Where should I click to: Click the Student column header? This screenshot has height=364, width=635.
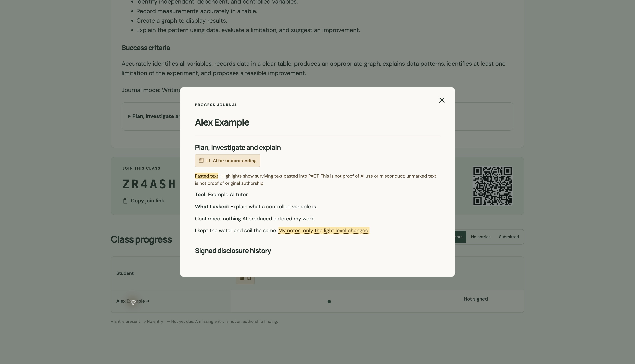(125, 273)
